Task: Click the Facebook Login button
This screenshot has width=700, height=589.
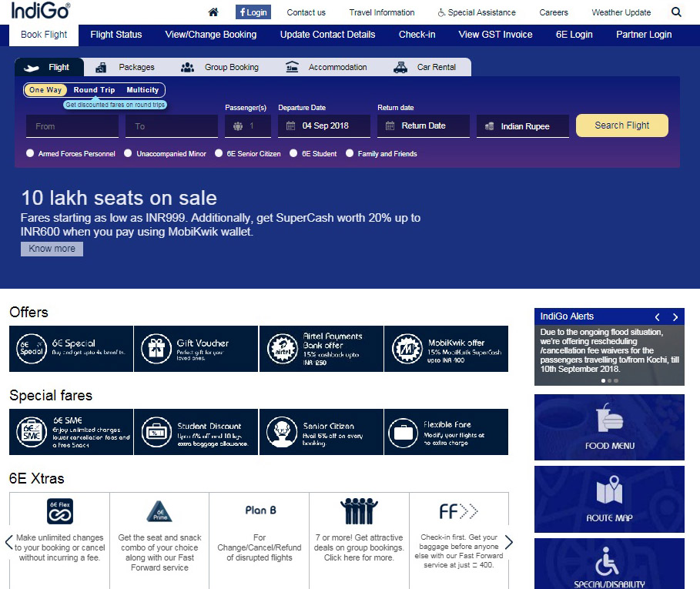Action: point(253,12)
